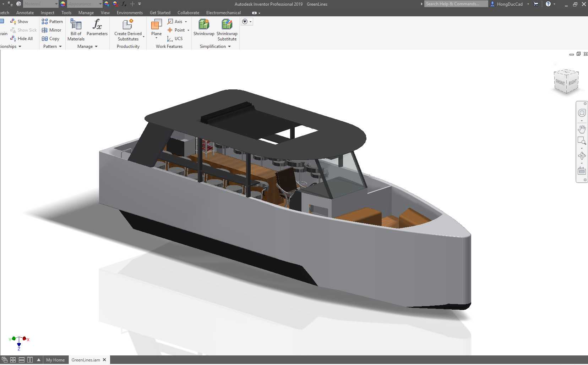Viewport: 588px width, 365px height.
Task: Close the GreenLines.iam document tab
Action: (104, 360)
